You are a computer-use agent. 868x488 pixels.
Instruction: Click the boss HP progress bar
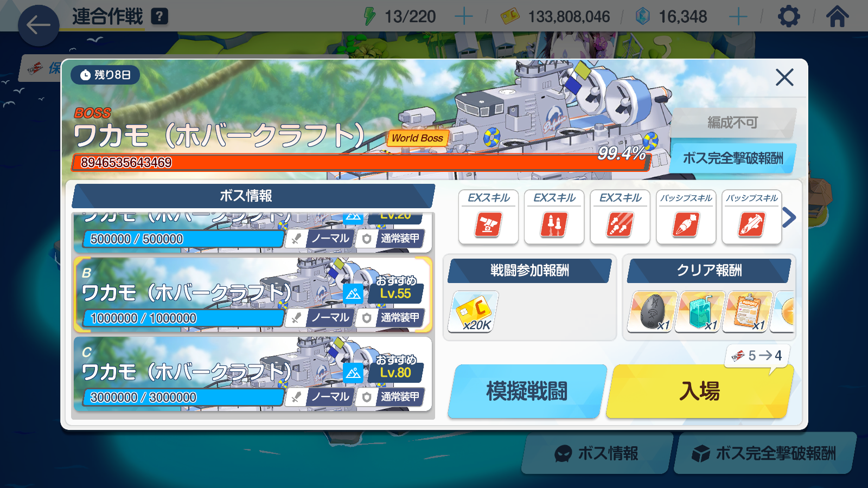tap(361, 162)
